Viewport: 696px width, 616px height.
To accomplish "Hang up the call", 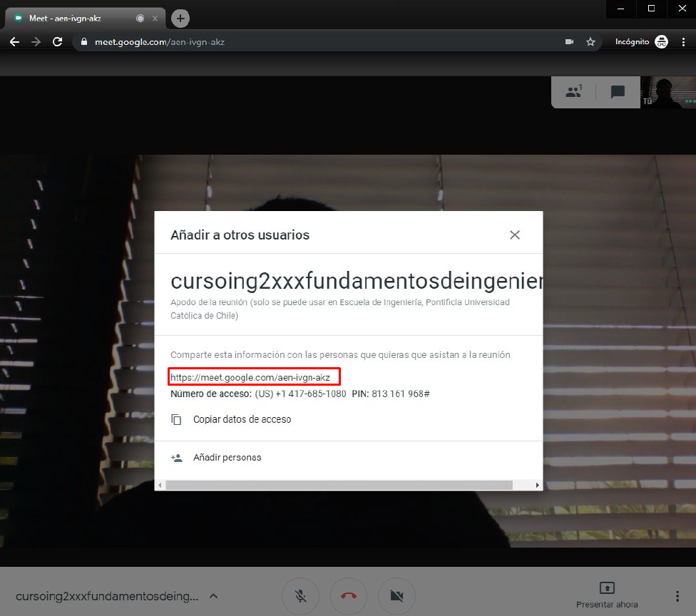I will tap(349, 596).
